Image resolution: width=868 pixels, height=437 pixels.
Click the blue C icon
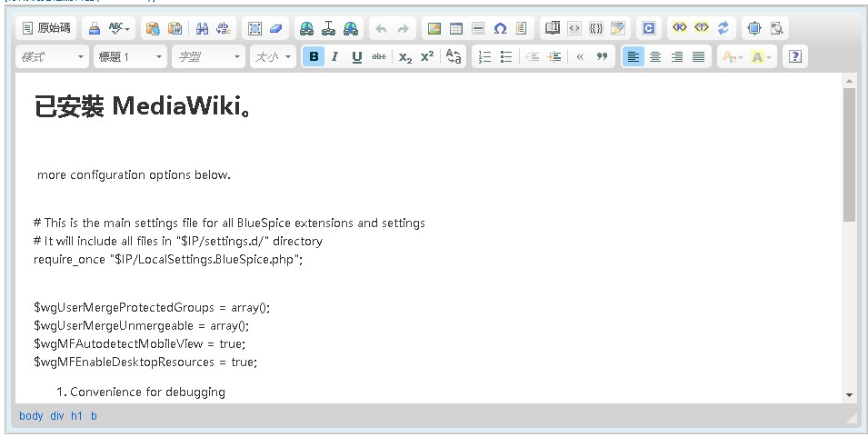point(649,28)
